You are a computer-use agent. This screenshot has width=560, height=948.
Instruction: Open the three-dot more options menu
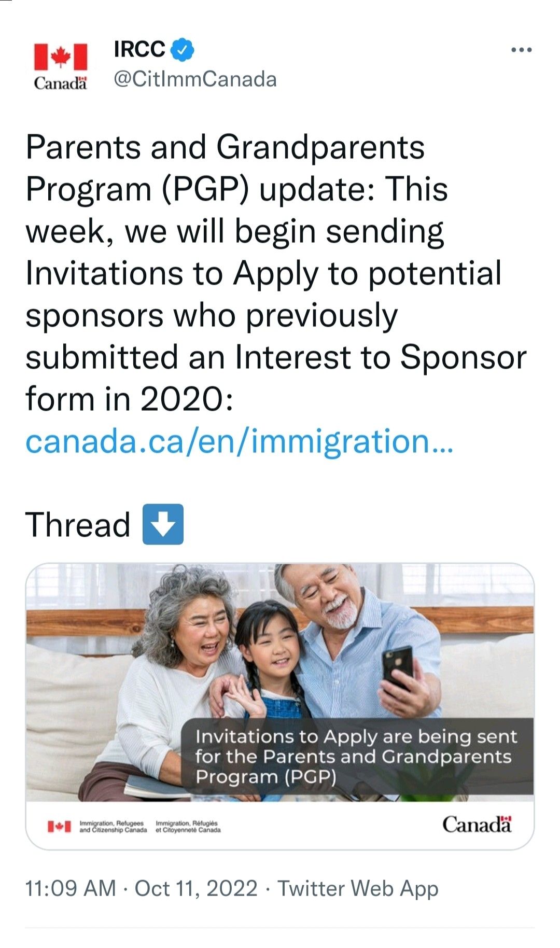521,50
